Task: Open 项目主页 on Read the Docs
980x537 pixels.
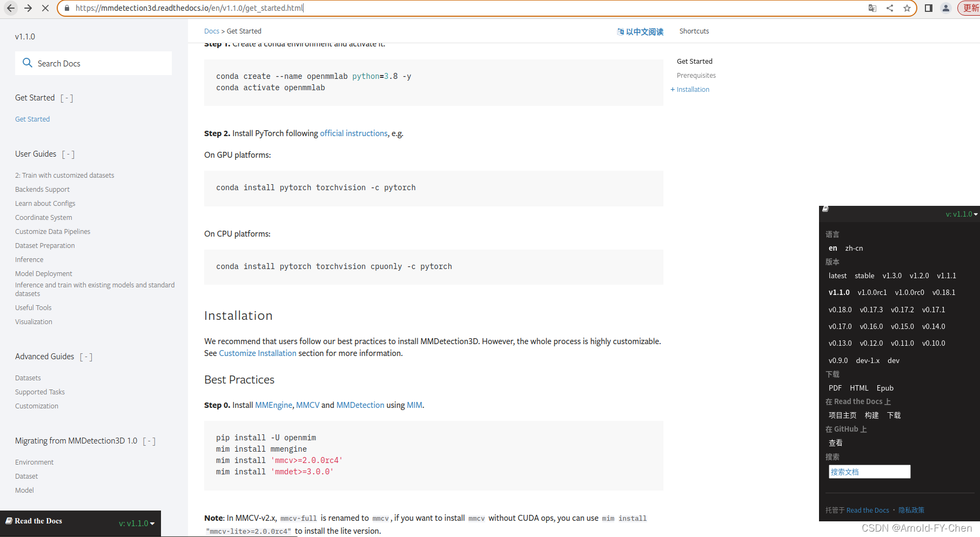Action: coord(842,415)
